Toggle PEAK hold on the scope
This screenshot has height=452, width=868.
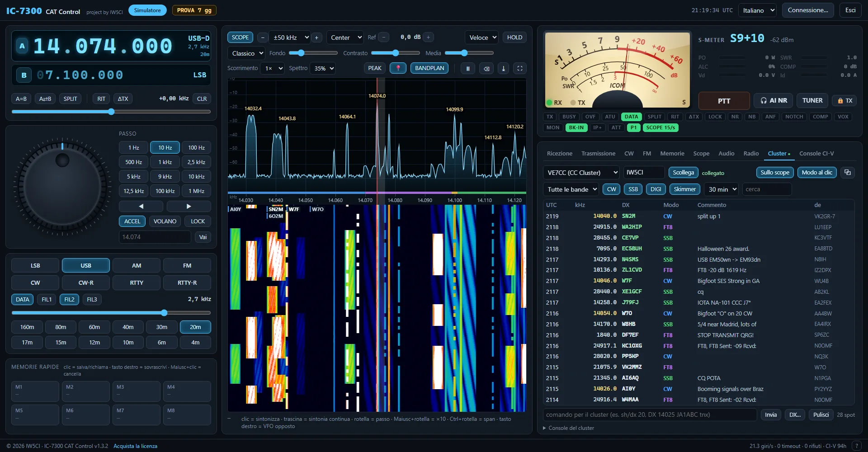pyautogui.click(x=375, y=68)
